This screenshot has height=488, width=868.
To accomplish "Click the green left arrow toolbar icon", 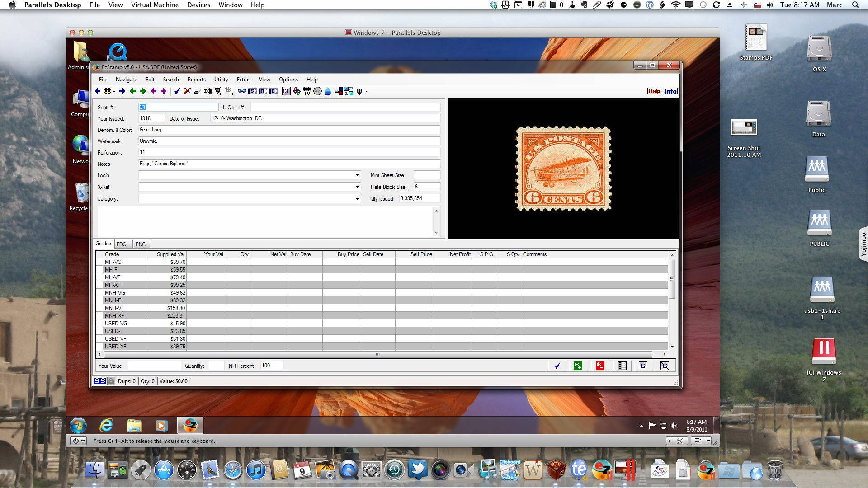I will point(132,91).
